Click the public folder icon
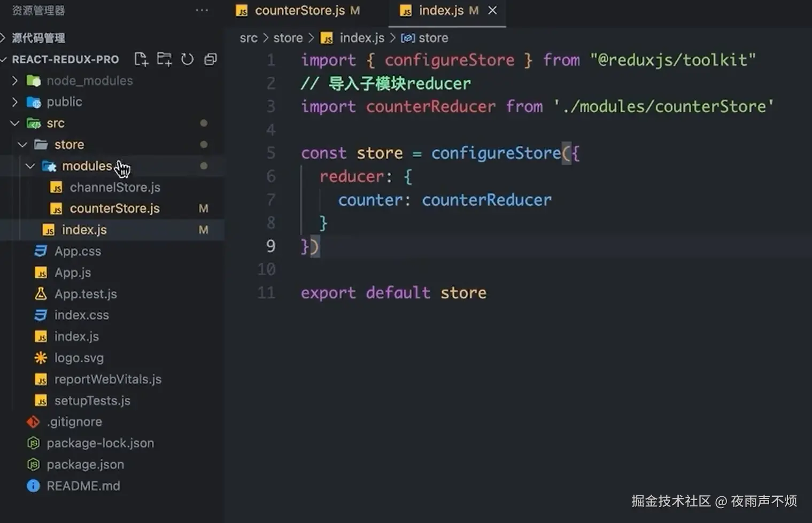This screenshot has height=523, width=812. (34, 102)
